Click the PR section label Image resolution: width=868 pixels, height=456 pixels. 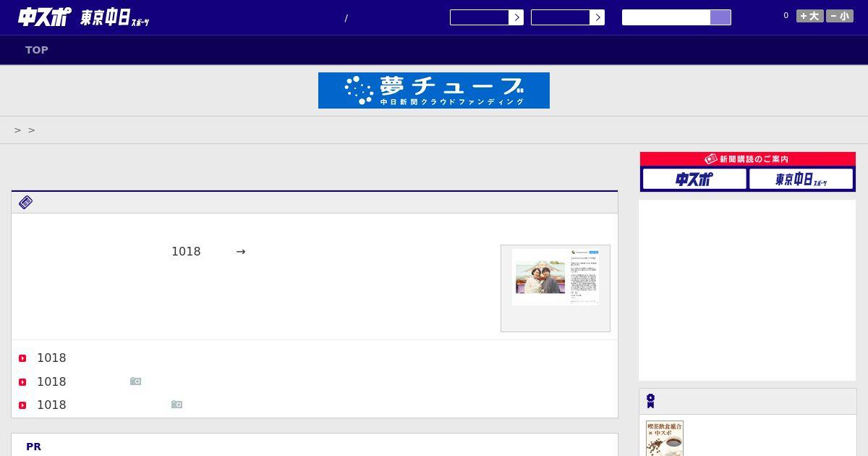(x=33, y=447)
